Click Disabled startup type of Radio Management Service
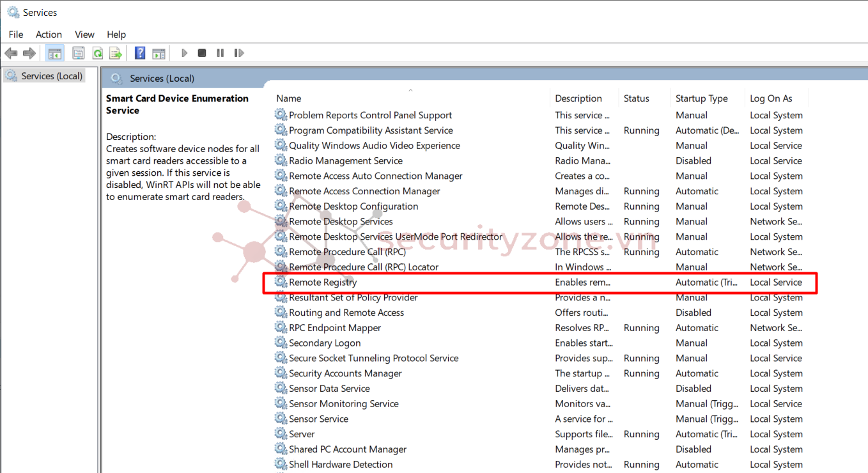Screen dimensions: 868x473 pos(694,160)
